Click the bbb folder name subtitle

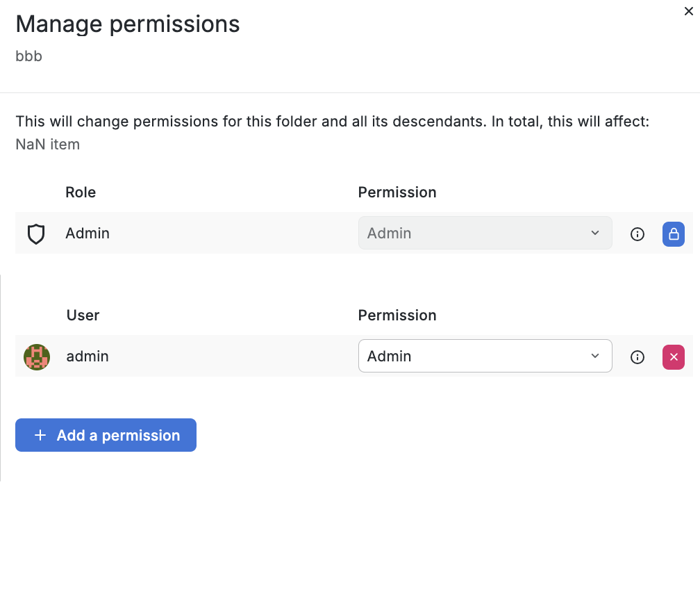[29, 56]
